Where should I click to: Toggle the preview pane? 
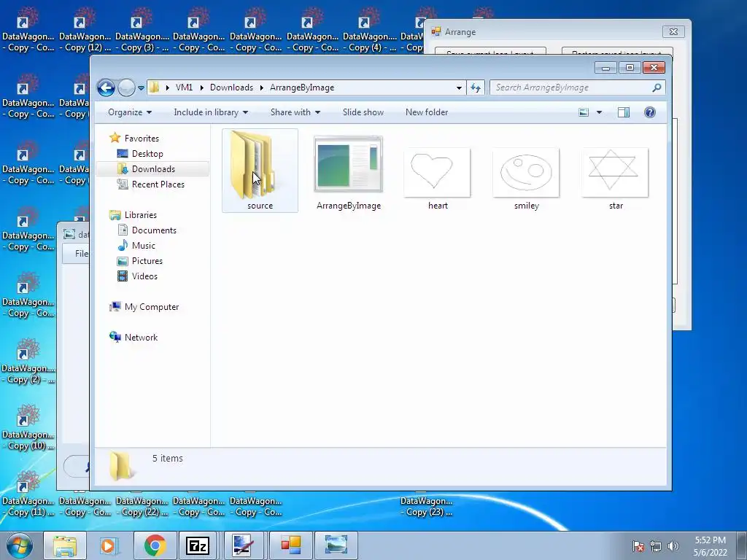623,112
